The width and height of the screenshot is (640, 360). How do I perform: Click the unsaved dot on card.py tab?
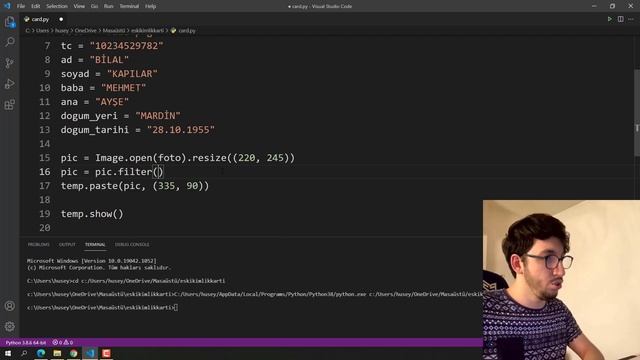(61, 19)
